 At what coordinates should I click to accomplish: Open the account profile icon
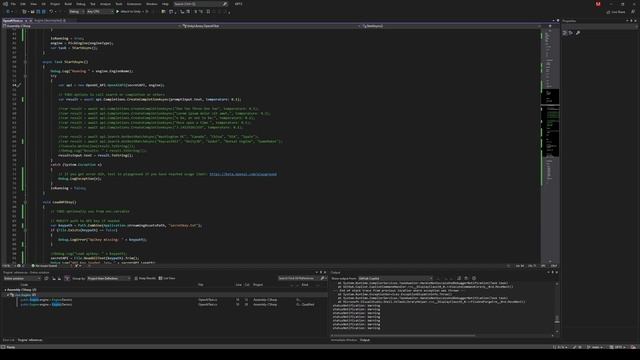598,4
